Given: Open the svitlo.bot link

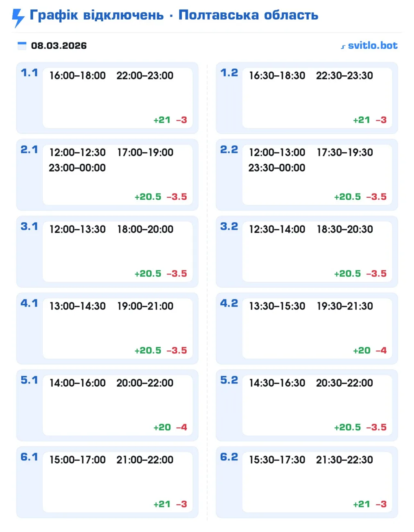Looking at the screenshot, I should (372, 45).
